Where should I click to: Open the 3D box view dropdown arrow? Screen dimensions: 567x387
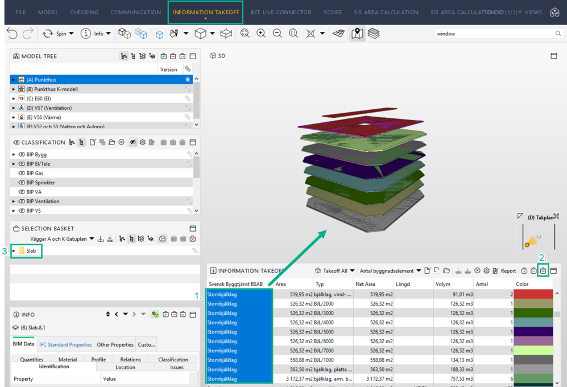pyautogui.click(x=212, y=33)
